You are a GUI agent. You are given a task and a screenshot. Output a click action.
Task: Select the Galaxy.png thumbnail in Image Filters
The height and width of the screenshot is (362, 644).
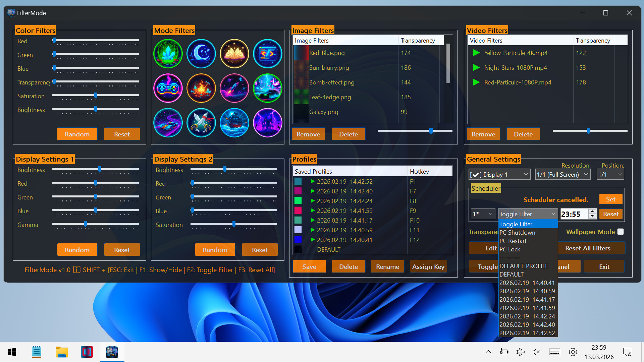pyautogui.click(x=301, y=112)
